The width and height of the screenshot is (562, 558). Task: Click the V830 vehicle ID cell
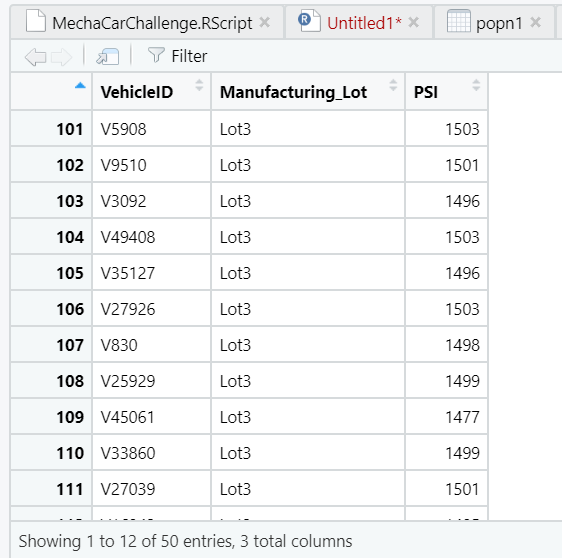151,345
